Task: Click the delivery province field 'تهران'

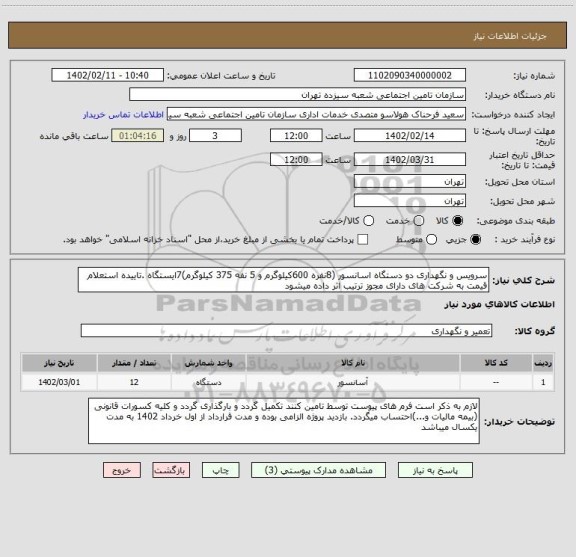Action: (410, 182)
